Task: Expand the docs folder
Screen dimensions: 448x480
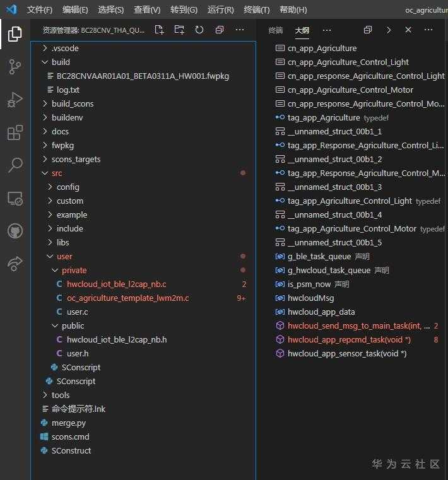Action: tap(144, 132)
